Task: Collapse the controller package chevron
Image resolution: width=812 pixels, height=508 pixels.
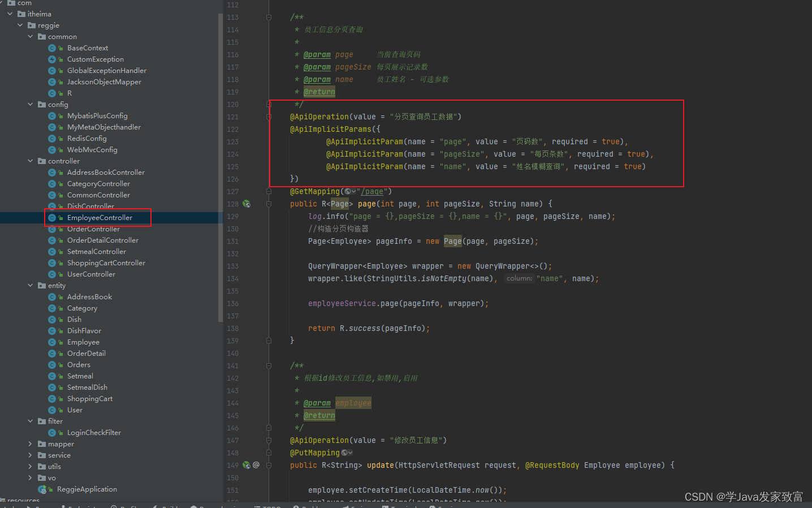Action: coord(31,161)
